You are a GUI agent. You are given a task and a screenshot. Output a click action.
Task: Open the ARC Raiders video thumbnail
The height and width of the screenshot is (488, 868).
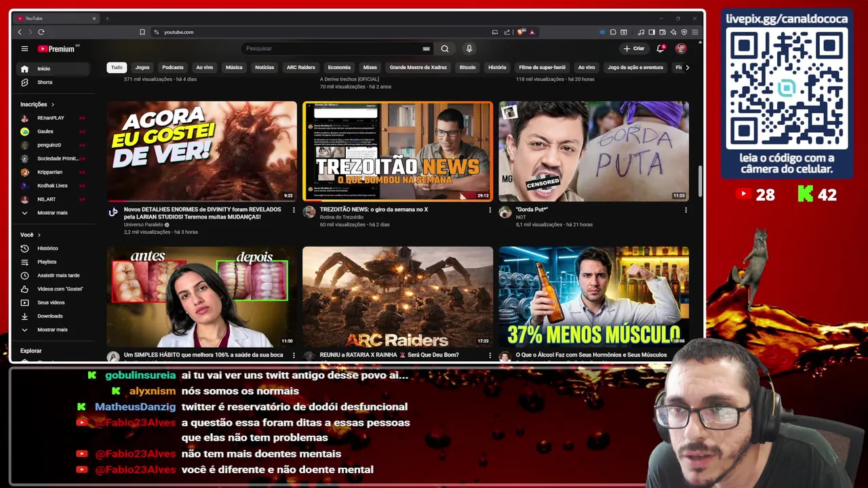pyautogui.click(x=397, y=297)
